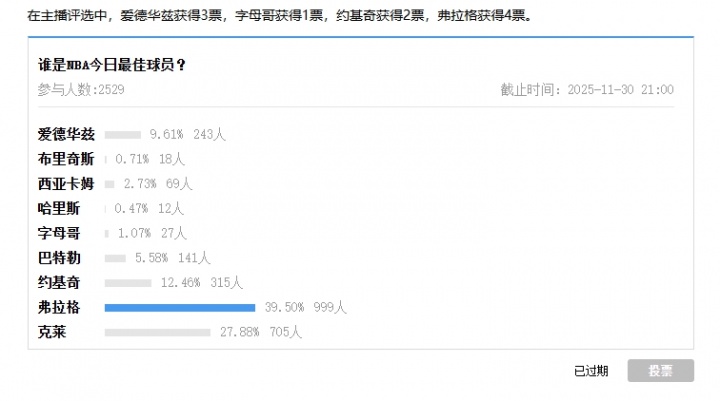The height and width of the screenshot is (401, 720).
Task: Select the 克莱 poll option
Action: click(x=52, y=332)
